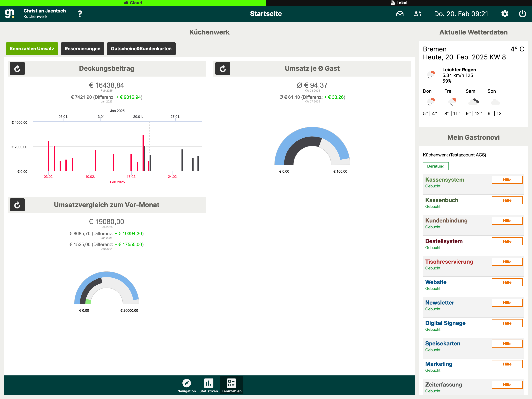Click the Beratung button
532x399 pixels.
[436, 166]
